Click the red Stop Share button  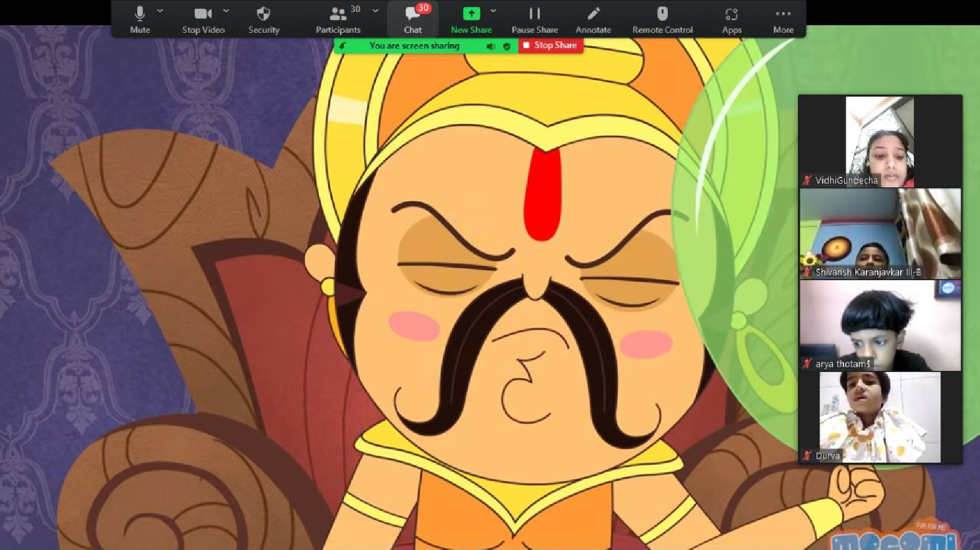coord(551,45)
